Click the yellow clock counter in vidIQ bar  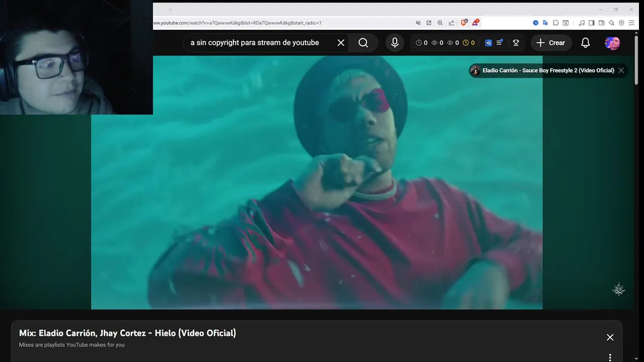click(469, 43)
